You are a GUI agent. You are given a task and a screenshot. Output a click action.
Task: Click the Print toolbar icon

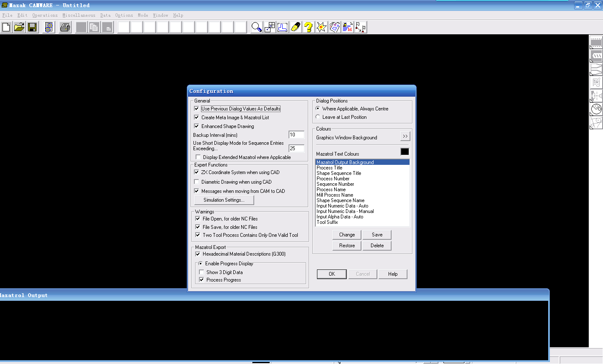point(65,28)
